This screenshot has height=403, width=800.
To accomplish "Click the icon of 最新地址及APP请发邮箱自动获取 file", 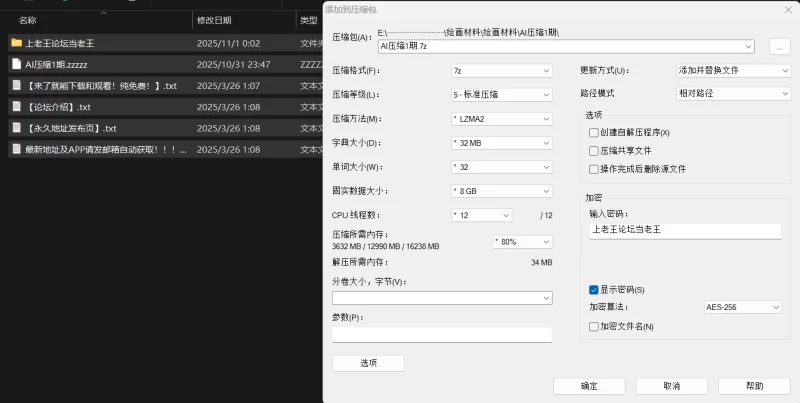I will coord(17,149).
